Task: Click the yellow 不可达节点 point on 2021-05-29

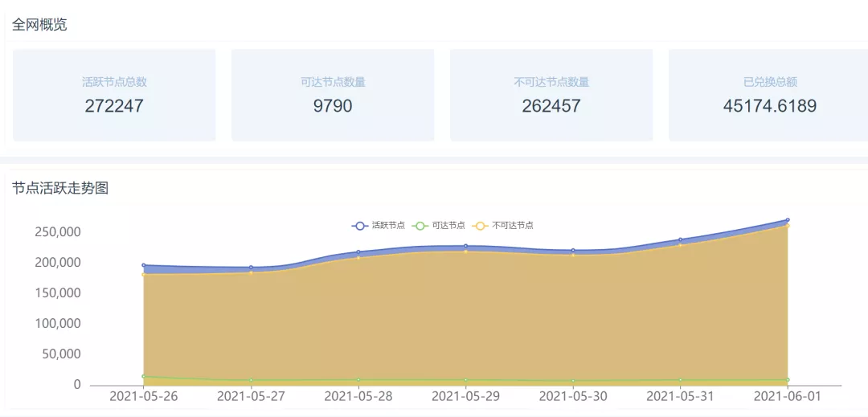Action: click(x=465, y=251)
